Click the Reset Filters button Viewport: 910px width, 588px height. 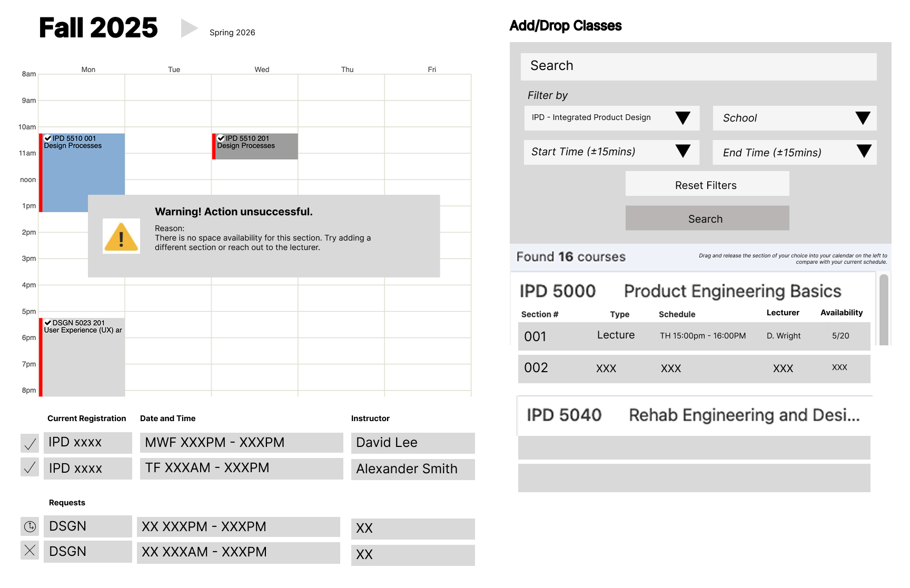pos(707,184)
